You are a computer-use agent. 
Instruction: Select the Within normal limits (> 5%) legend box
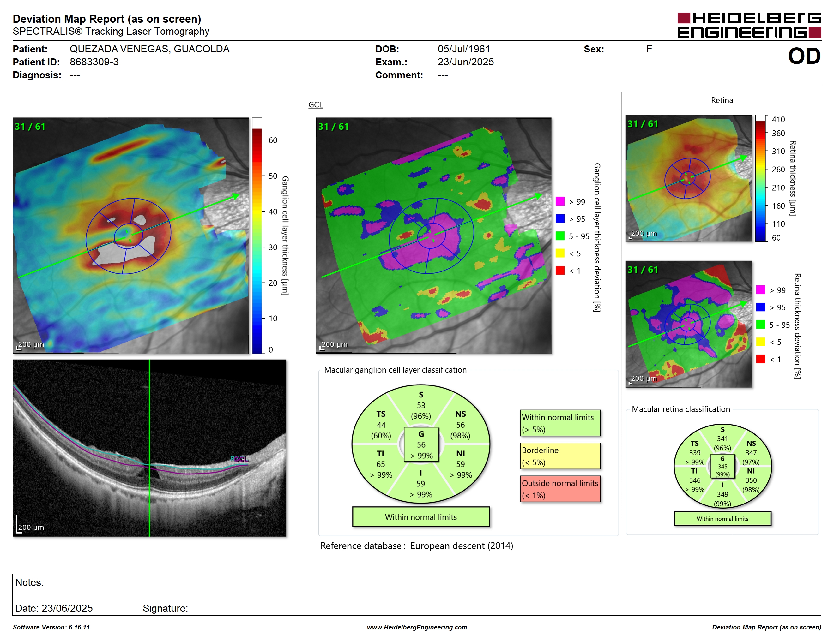click(x=560, y=423)
